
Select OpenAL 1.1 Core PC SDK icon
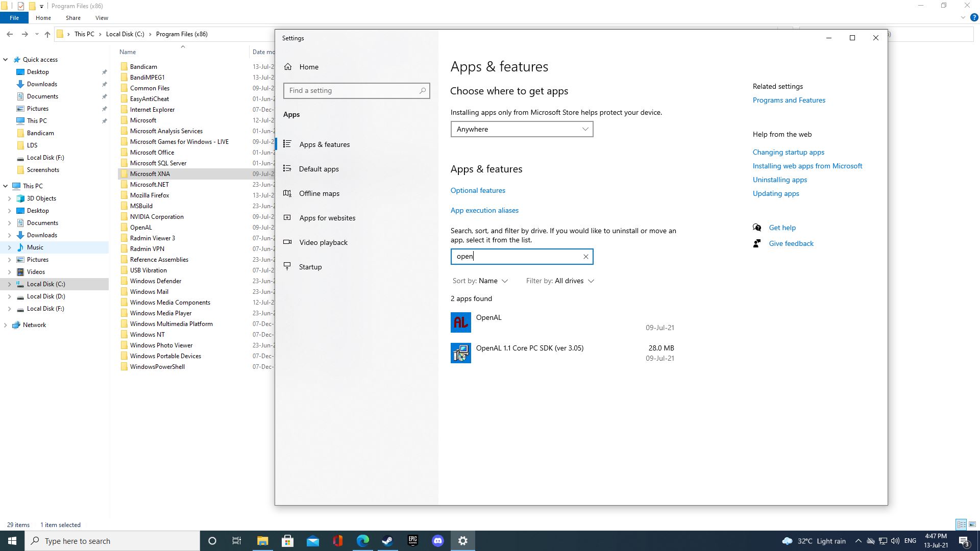pos(460,353)
